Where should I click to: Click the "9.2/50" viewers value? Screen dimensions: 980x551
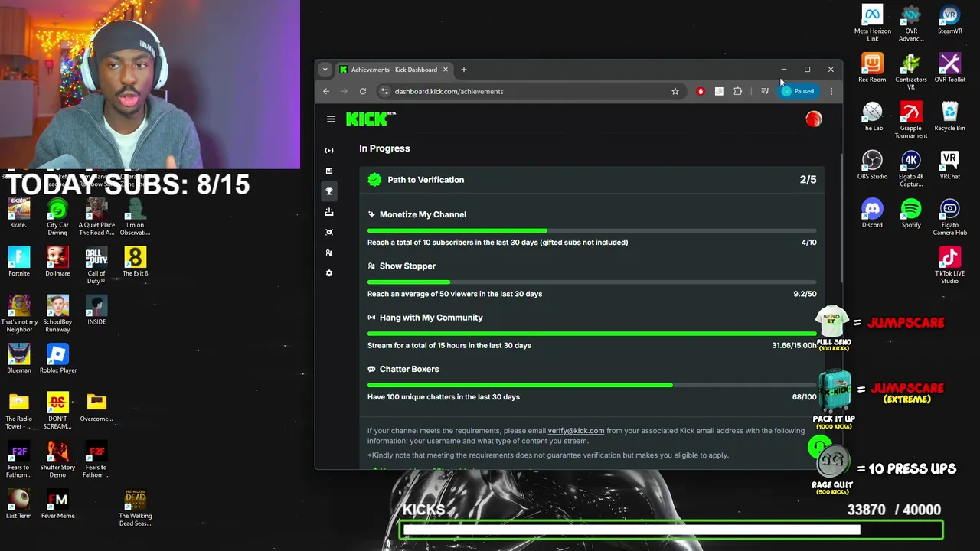pyautogui.click(x=805, y=294)
